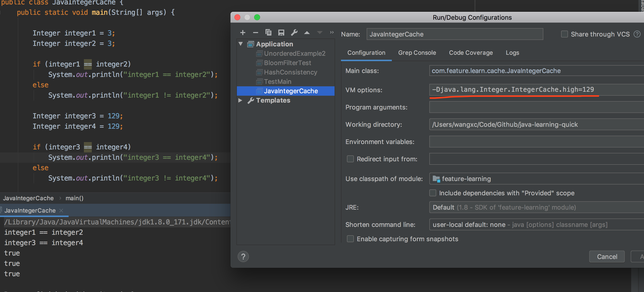Click the add new configuration plus icon
This screenshot has width=644, height=292.
tap(243, 33)
